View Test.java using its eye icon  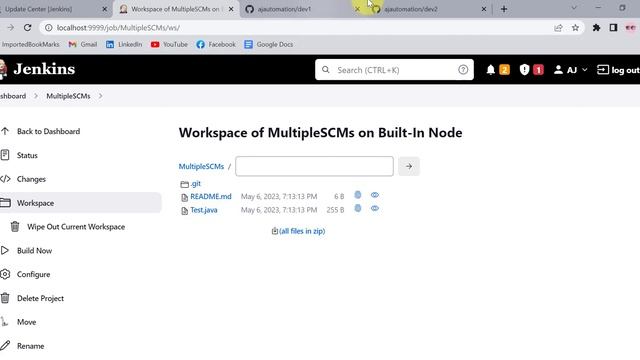(375, 209)
